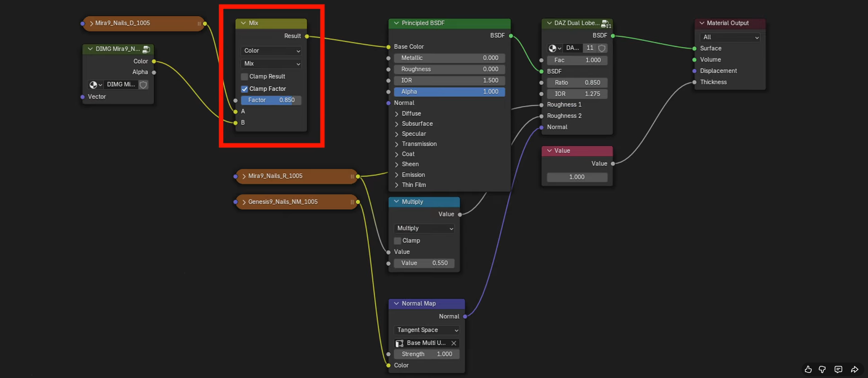Disable Clamp Factor checkbox
This screenshot has height=378, width=868.
point(244,89)
